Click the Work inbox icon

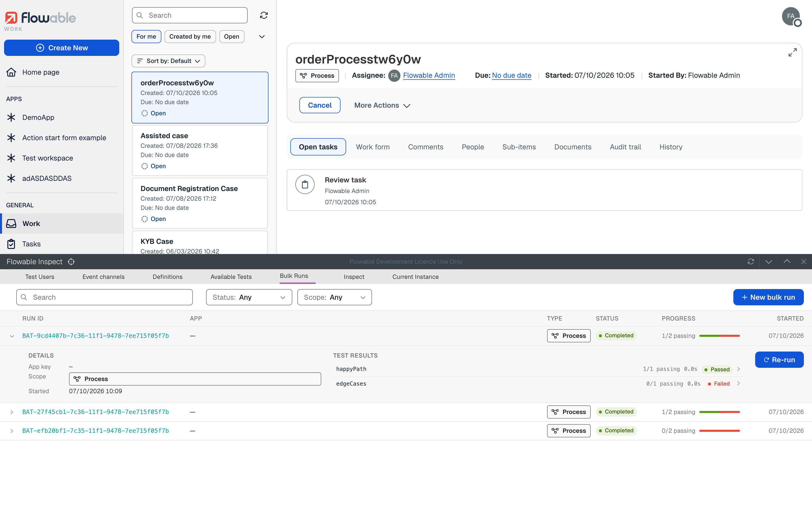[11, 224]
